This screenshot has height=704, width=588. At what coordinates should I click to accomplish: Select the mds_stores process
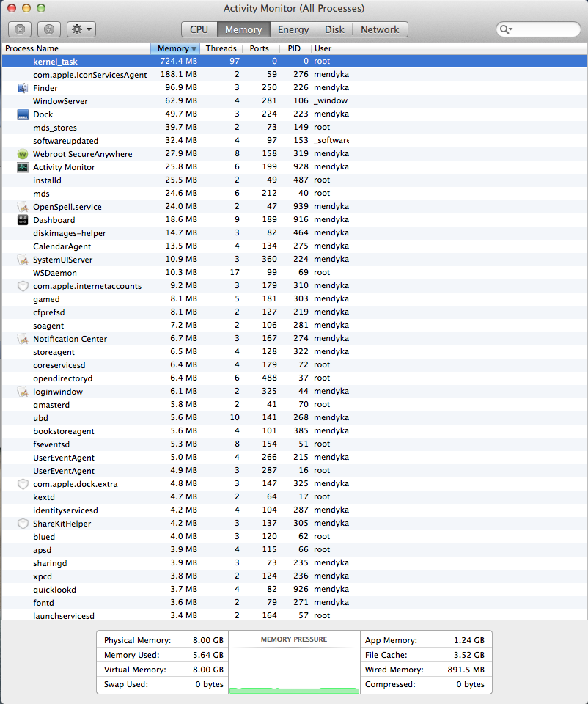295,128
